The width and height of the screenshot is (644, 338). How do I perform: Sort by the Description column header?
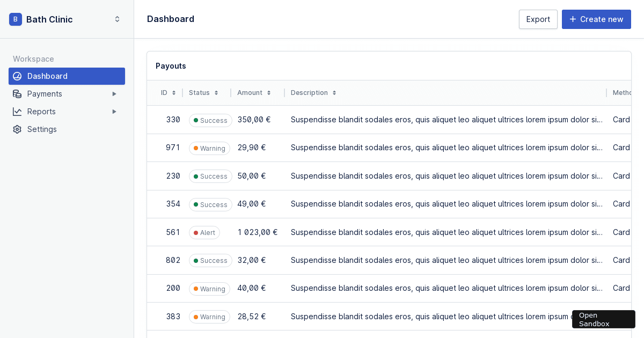coord(313,93)
